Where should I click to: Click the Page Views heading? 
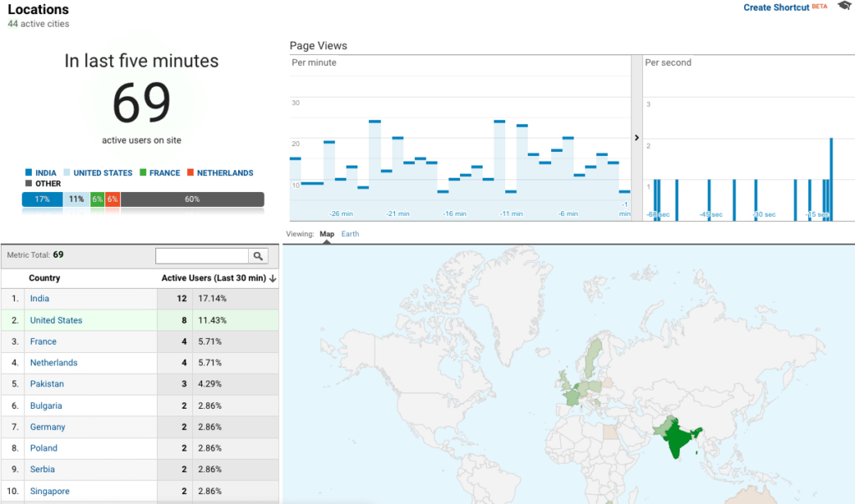(318, 46)
